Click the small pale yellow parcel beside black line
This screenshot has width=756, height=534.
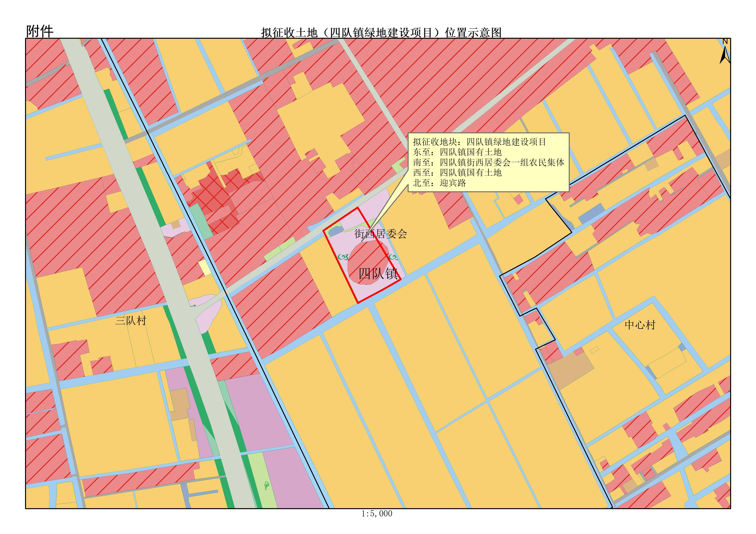pyautogui.click(x=205, y=267)
